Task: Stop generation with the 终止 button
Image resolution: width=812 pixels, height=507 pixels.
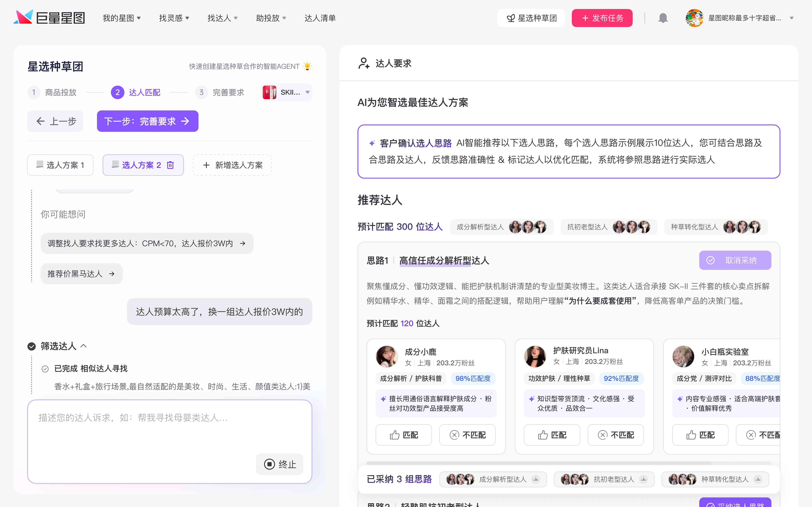Action: pyautogui.click(x=280, y=464)
